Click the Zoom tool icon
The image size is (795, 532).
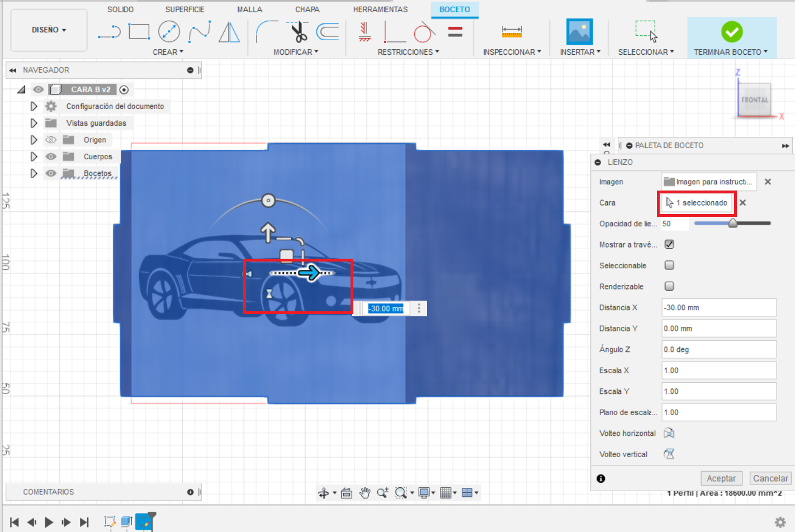coord(382,493)
